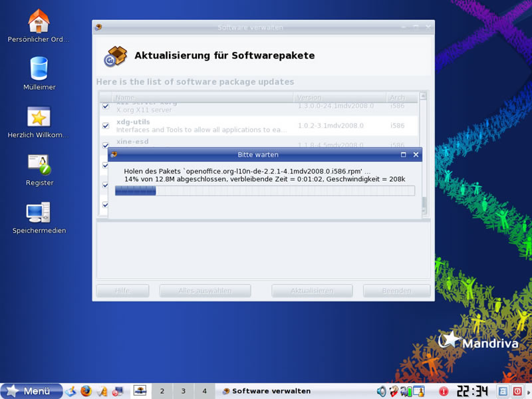Select the xdg-utils package row
Screen dimensions: 532x399
point(259,126)
